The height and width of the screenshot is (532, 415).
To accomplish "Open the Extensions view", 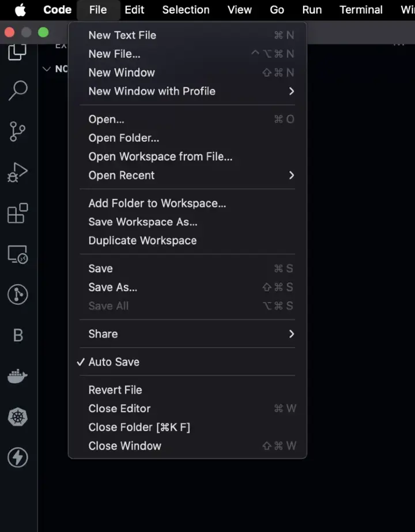I will click(18, 213).
